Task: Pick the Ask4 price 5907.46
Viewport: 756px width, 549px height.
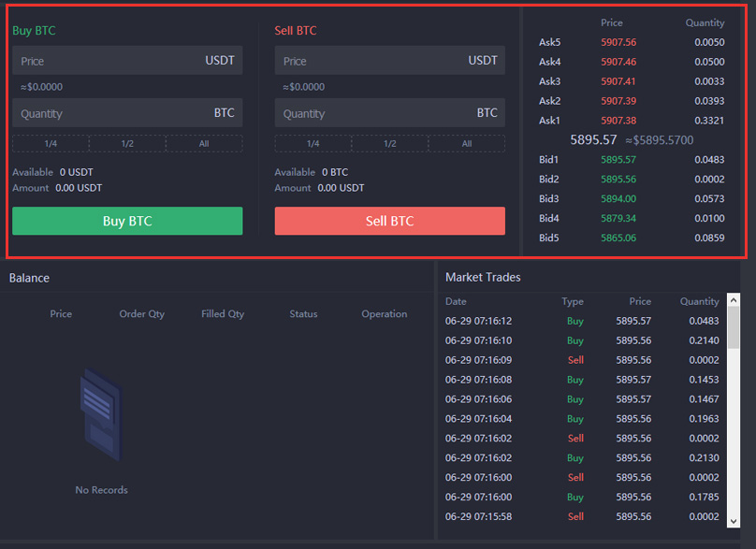Action: click(x=618, y=62)
